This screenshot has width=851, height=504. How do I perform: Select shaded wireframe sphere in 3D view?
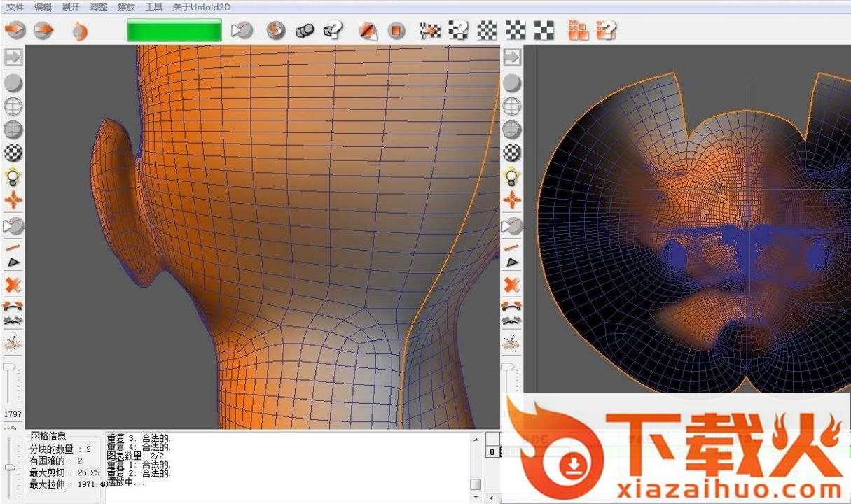coord(13,129)
